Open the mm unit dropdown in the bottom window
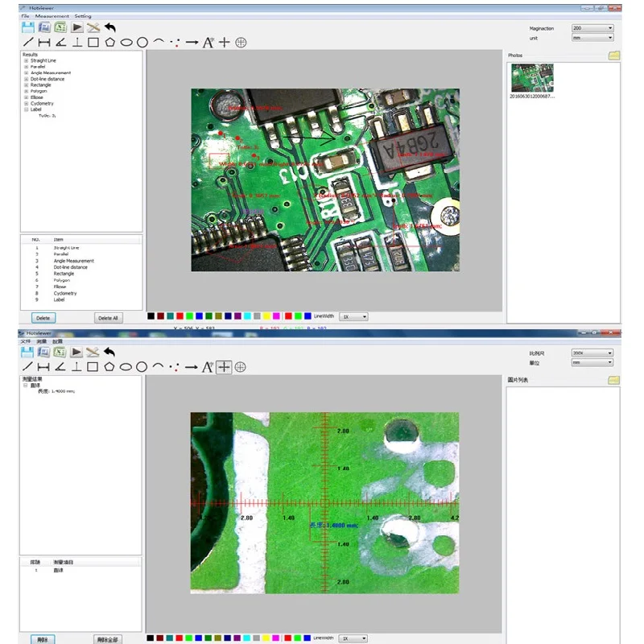 tap(592, 362)
